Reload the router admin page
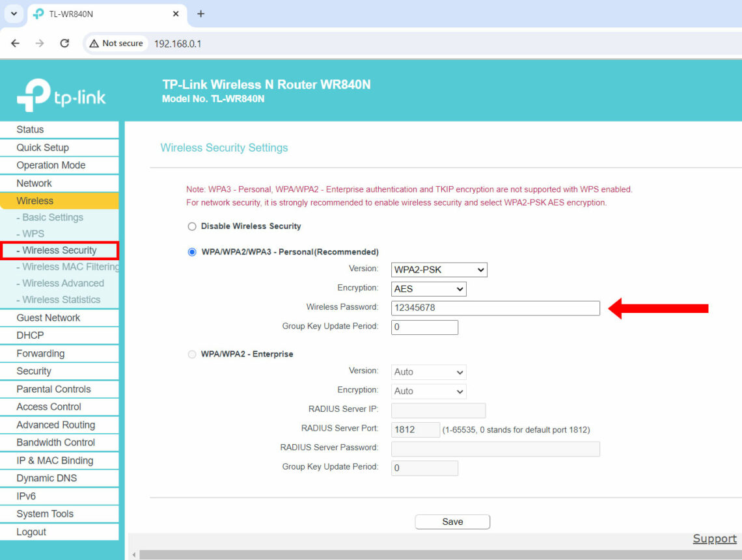This screenshot has height=560, width=742. pos(64,43)
